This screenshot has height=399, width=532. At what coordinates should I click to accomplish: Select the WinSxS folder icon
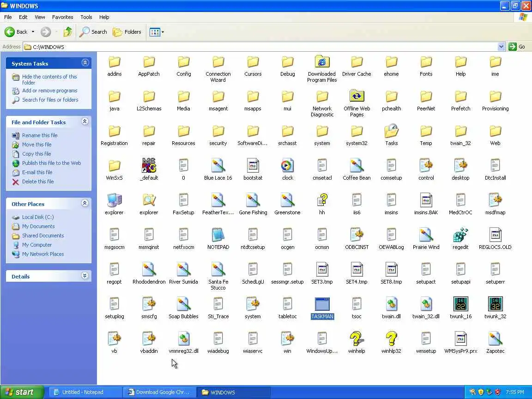tap(115, 166)
